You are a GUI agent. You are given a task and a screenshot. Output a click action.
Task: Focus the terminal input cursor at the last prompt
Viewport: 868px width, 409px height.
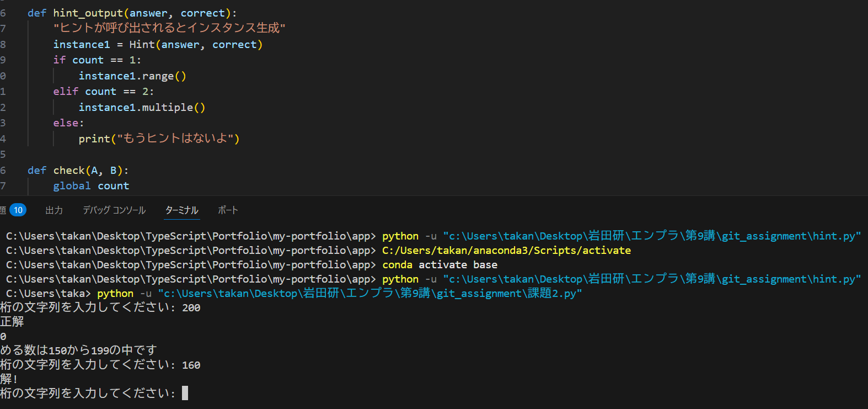pyautogui.click(x=185, y=393)
